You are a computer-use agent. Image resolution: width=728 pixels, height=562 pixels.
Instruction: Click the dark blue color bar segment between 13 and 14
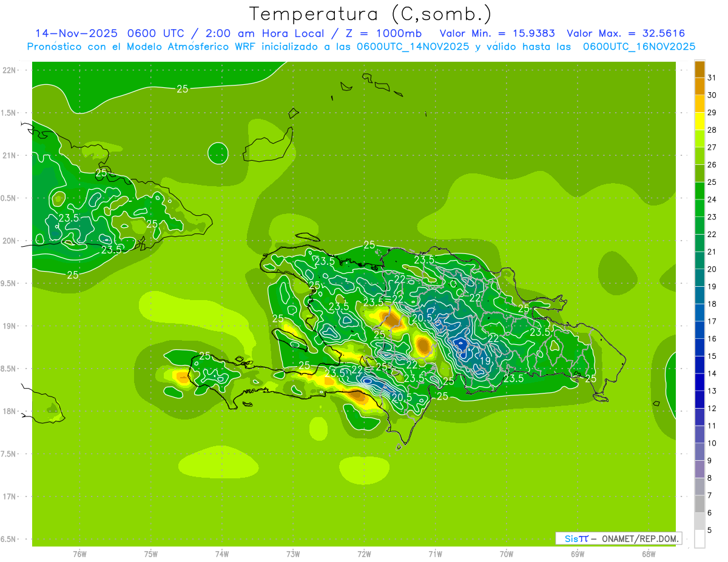tap(699, 383)
